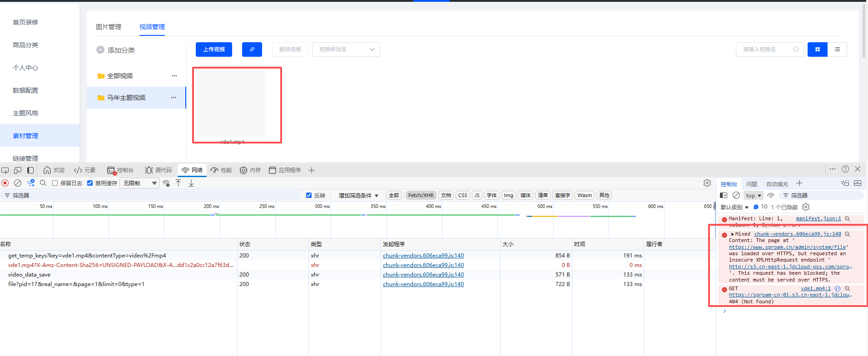Clear the network log
868x356 pixels.
[18, 183]
